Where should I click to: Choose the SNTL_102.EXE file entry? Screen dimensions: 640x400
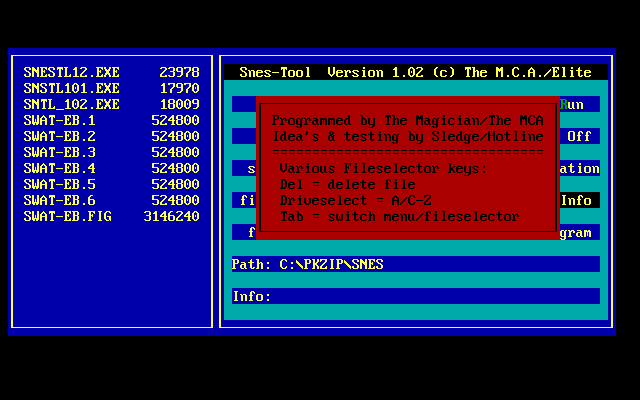72,104
